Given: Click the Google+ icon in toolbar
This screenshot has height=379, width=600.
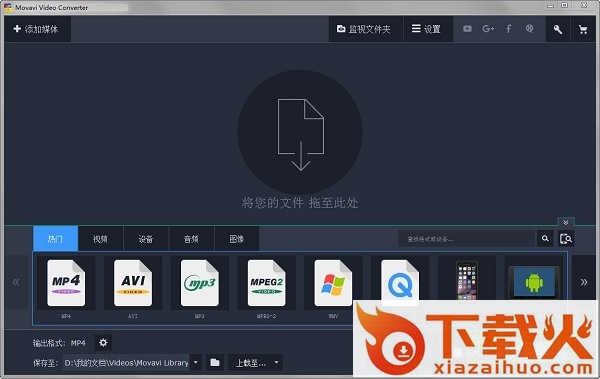Looking at the screenshot, I should [x=488, y=29].
